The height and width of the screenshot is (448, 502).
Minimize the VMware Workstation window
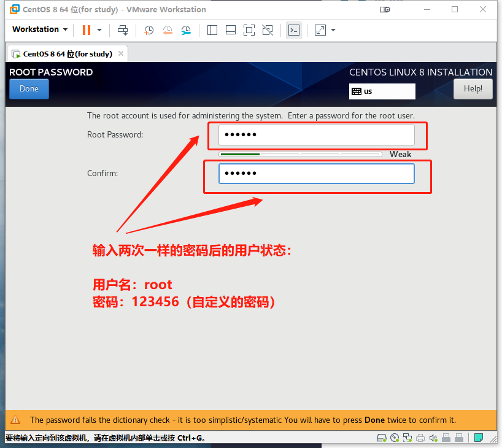pyautogui.click(x=427, y=10)
